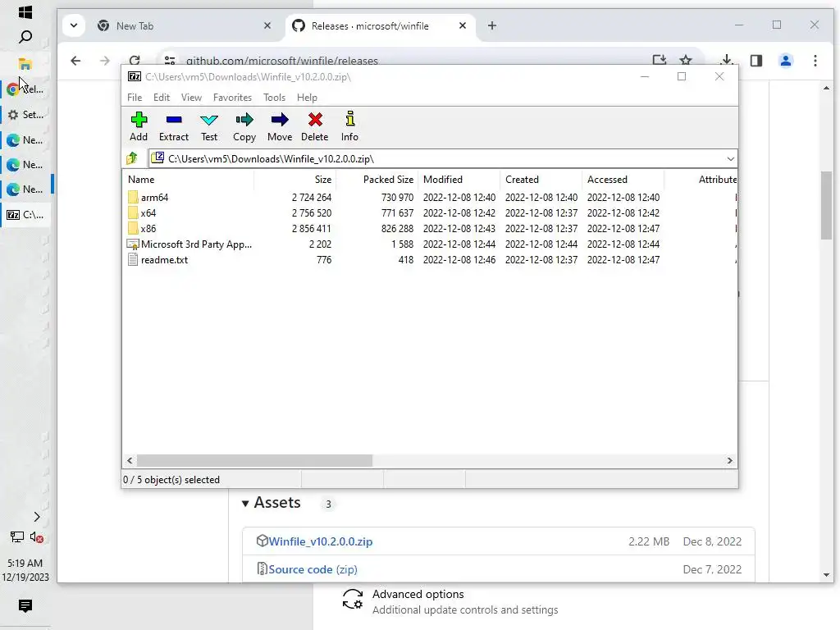Click the 7-Zip path input field

442,159
